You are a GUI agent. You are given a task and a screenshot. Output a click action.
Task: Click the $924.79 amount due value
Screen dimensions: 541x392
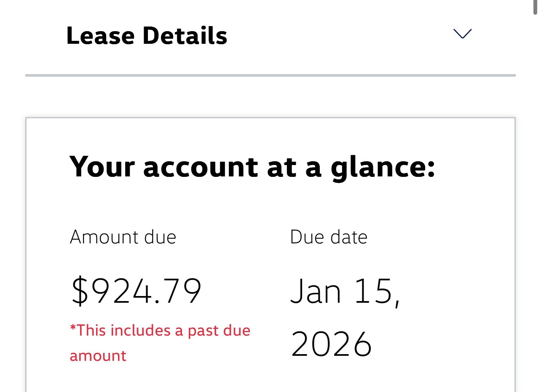[137, 291]
